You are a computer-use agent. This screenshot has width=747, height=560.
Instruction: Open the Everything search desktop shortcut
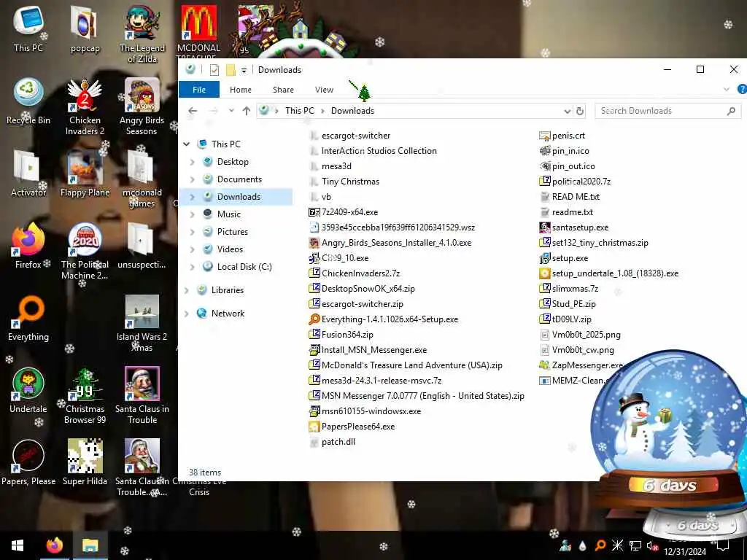pyautogui.click(x=28, y=318)
